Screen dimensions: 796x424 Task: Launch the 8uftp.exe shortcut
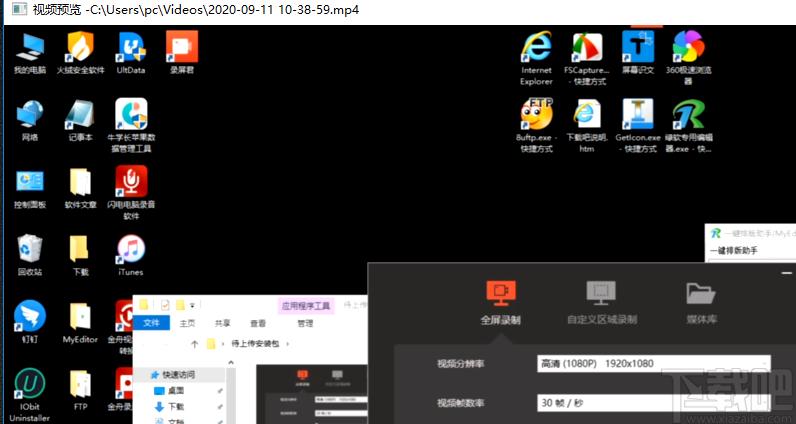point(536,126)
